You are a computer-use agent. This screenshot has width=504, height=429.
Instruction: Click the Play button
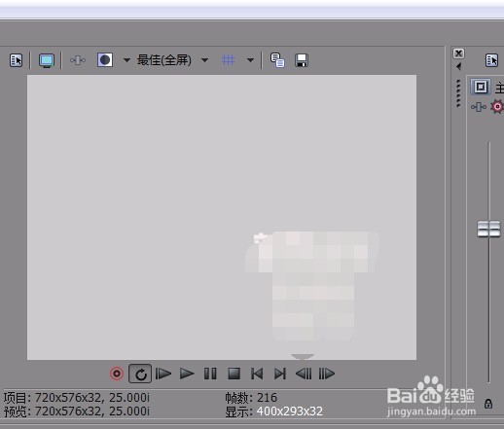pyautogui.click(x=187, y=374)
